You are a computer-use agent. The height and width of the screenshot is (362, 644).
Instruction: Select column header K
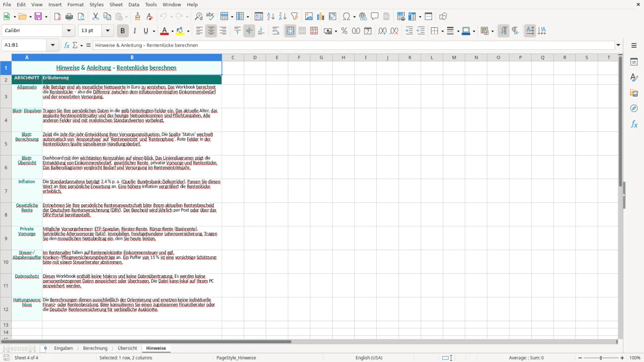click(x=410, y=57)
